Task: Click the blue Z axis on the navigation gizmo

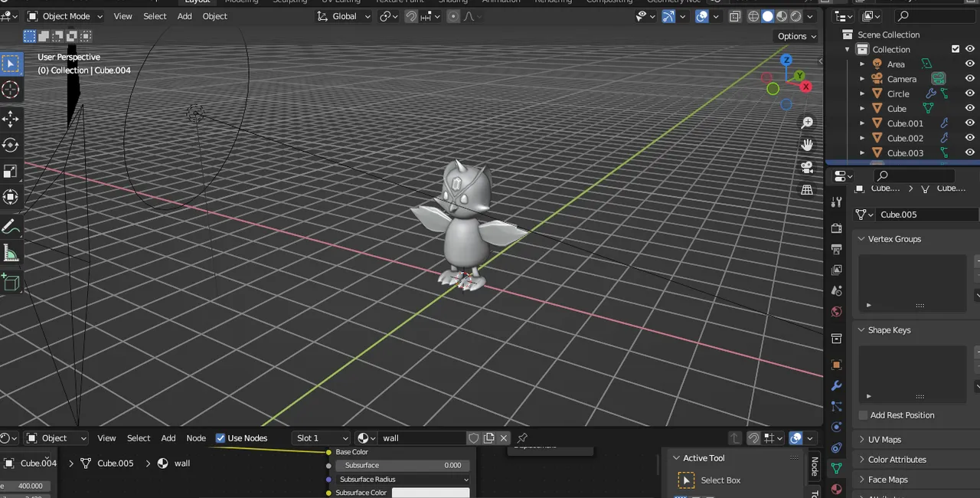Action: point(786,60)
